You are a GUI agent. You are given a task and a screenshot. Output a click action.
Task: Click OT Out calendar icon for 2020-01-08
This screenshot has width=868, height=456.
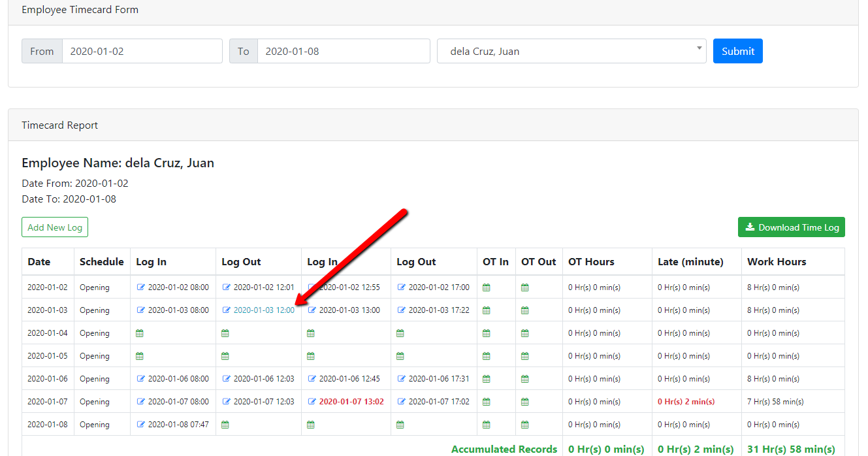(x=525, y=425)
